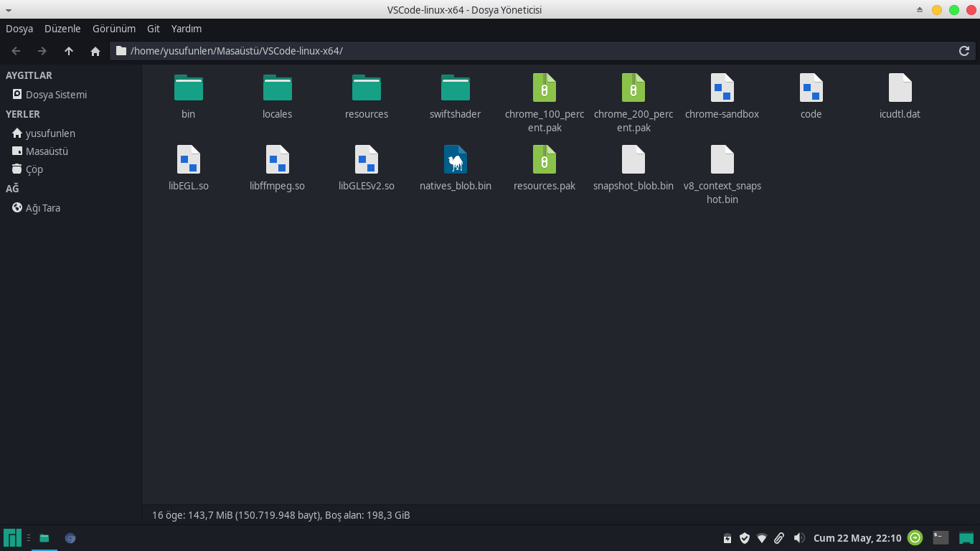Open the volume control tray icon
Image resolution: width=980 pixels, height=551 pixels.
click(799, 538)
